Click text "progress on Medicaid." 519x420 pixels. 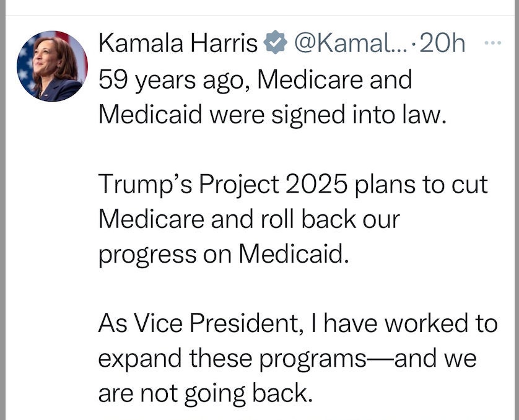pos(224,254)
